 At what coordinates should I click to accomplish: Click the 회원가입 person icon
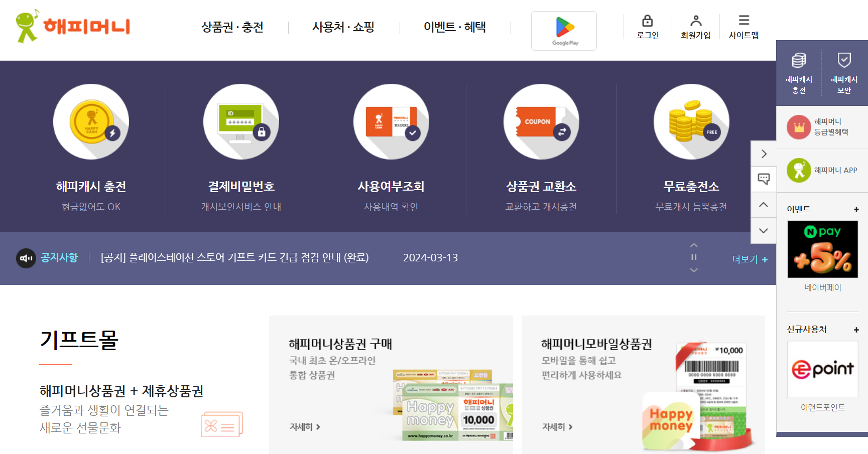click(x=696, y=21)
